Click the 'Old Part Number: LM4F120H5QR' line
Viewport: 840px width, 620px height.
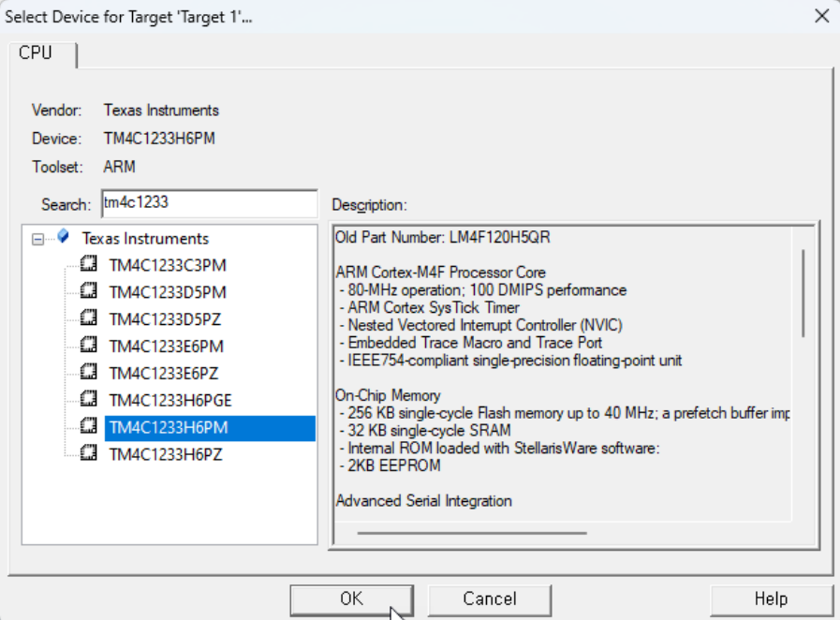pyautogui.click(x=443, y=237)
